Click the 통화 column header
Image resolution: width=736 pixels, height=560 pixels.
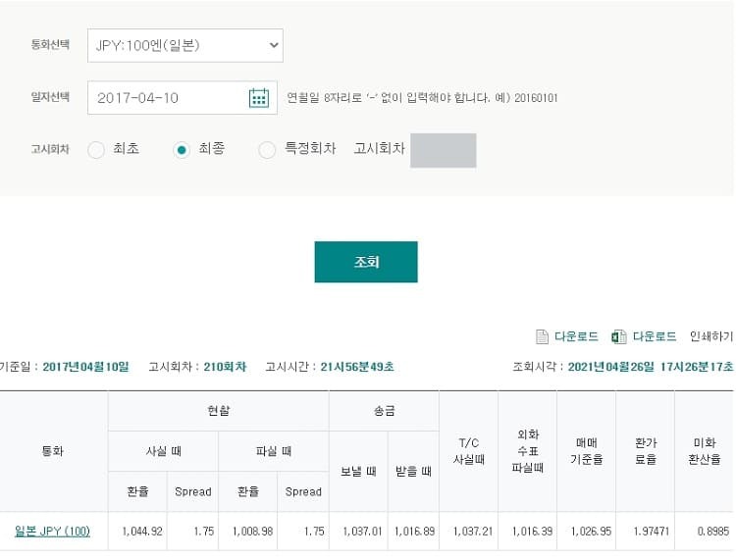click(x=53, y=451)
